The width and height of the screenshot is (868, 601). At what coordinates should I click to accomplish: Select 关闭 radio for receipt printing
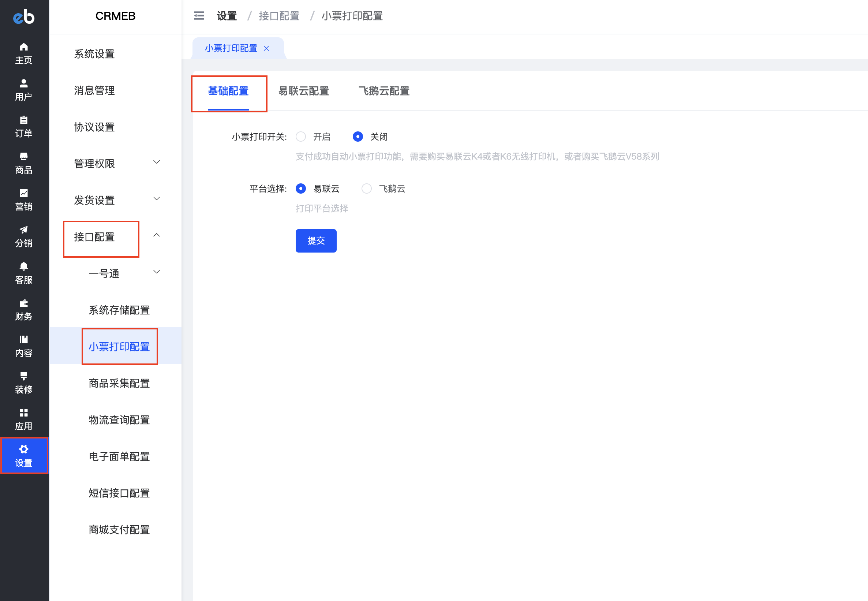[x=358, y=137]
